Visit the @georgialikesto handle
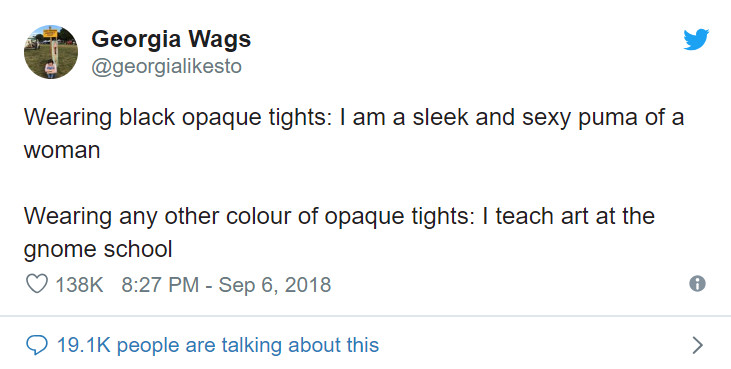 (166, 67)
